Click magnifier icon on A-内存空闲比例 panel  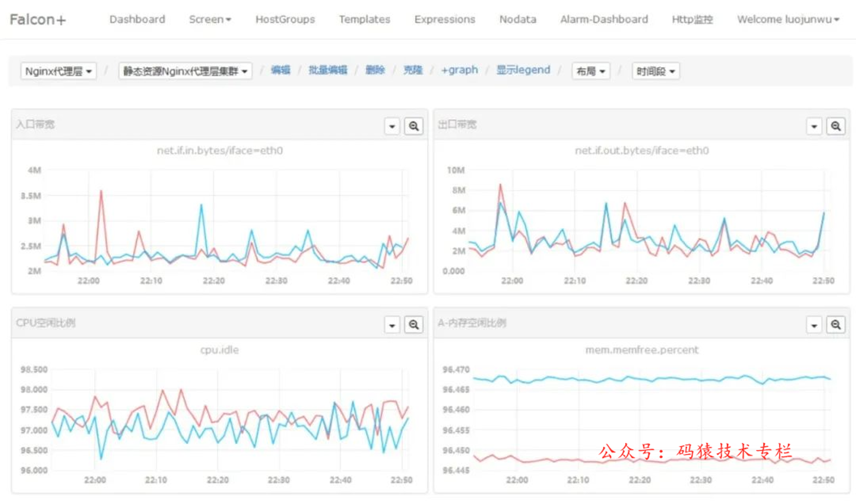835,325
